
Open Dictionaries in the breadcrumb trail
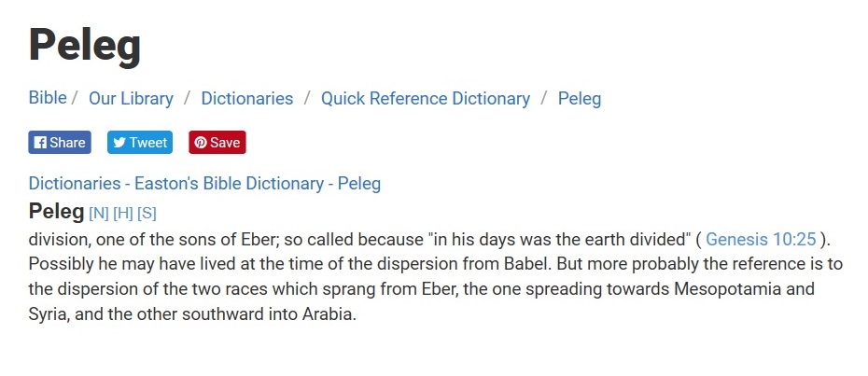click(x=247, y=99)
